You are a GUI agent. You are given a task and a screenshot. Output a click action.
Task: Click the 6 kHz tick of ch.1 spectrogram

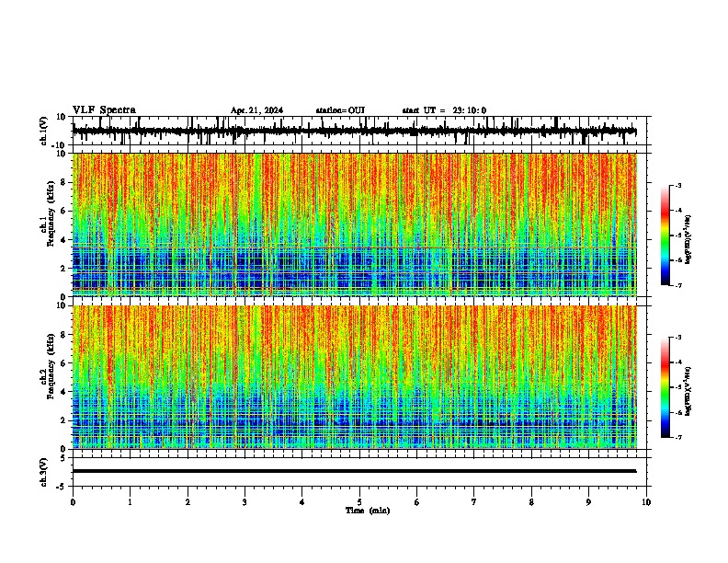(x=63, y=212)
